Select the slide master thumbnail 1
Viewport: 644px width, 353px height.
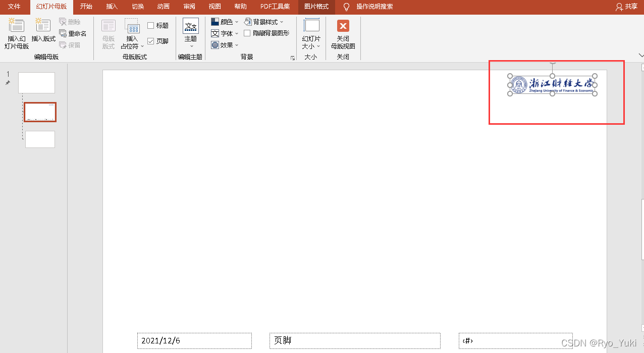[36, 83]
